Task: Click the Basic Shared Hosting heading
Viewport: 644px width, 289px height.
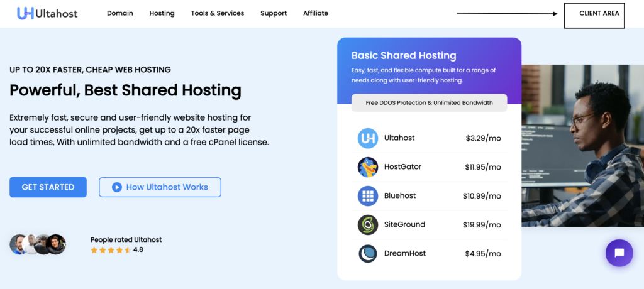Action: click(404, 55)
